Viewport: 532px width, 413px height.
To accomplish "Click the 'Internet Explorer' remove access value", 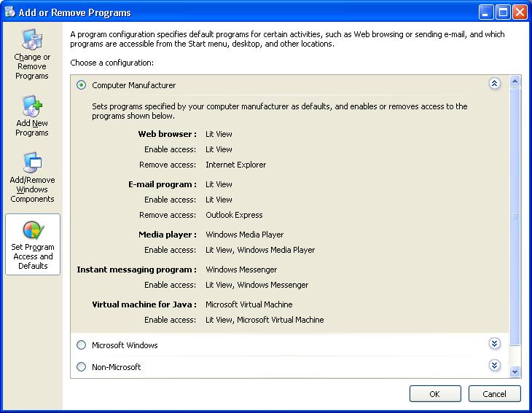I will (x=236, y=165).
